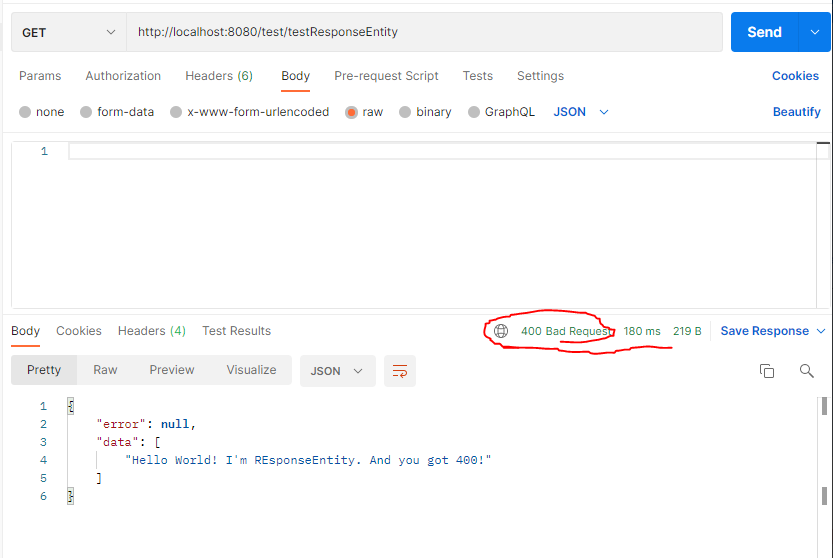Switch to Visualize response view
This screenshot has height=558, width=833.
(x=251, y=370)
